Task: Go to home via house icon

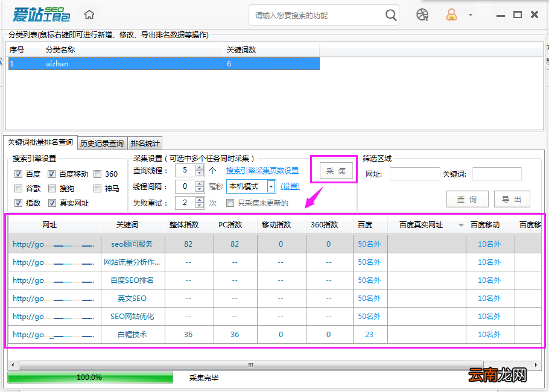Action: (90, 15)
